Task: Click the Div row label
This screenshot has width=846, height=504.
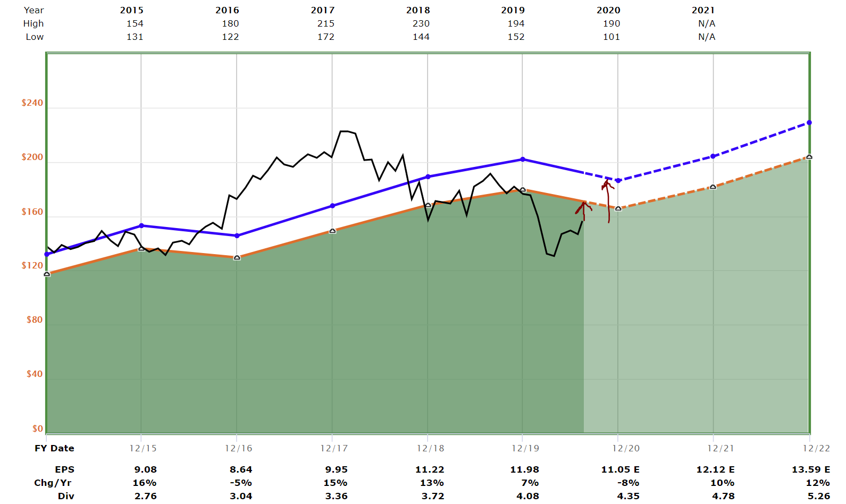Action: [66, 496]
